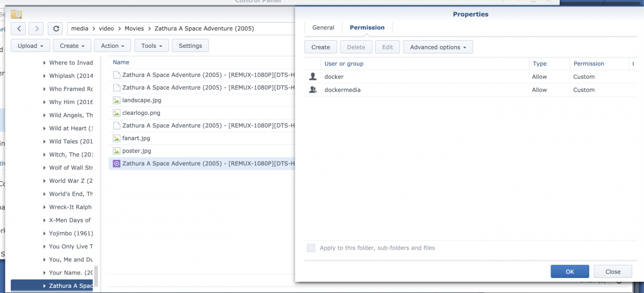Screen dimensions: 644x293
Task: Click the folder tree vertical scrollbar
Action: tap(96, 276)
